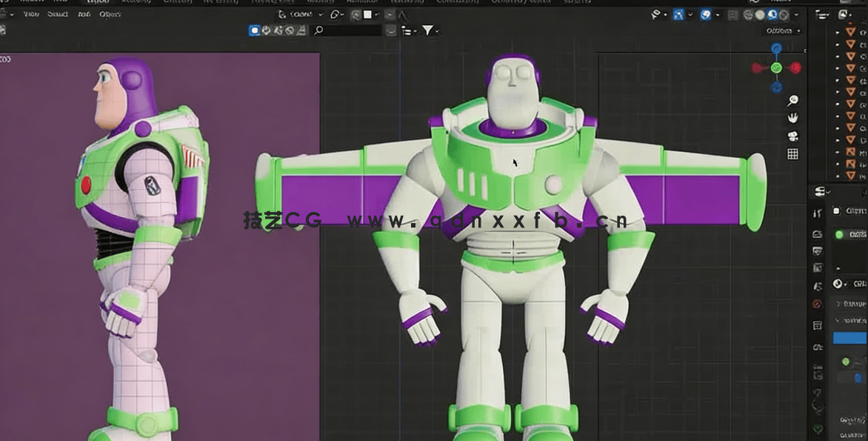Select the Zoom magnifier icon in the viewport

pyautogui.click(x=795, y=100)
